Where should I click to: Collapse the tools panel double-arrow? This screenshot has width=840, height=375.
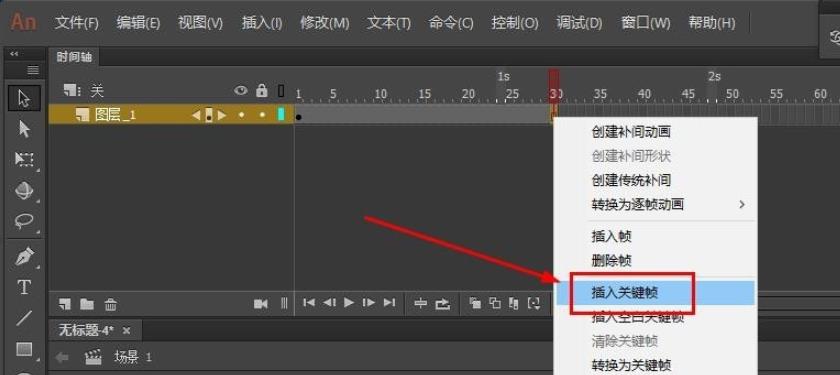pyautogui.click(x=14, y=54)
